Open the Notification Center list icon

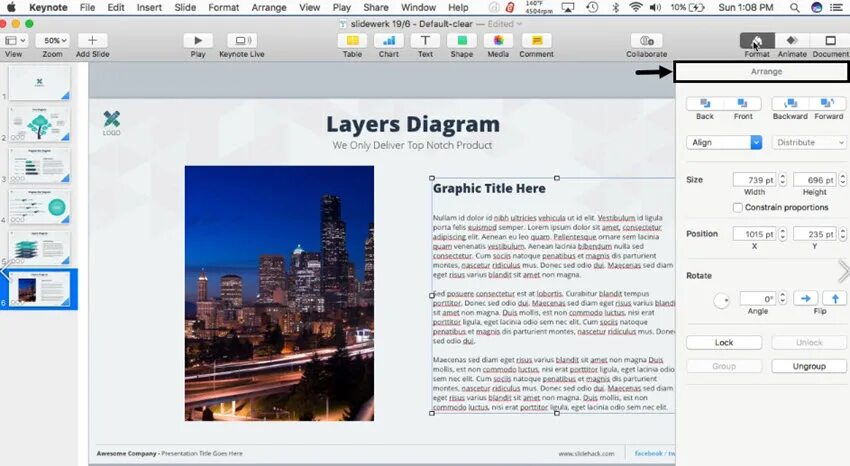836,8
